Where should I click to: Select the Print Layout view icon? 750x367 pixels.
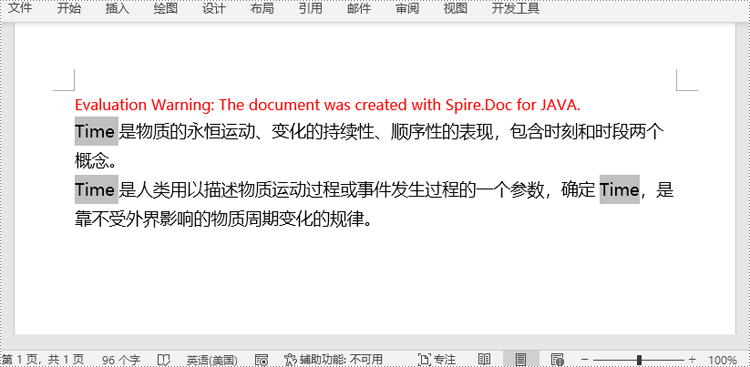pos(521,359)
